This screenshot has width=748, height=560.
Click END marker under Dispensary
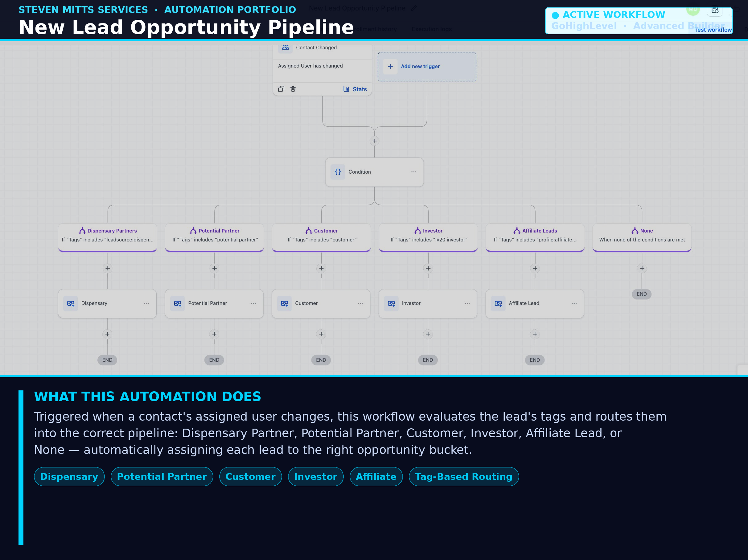(x=107, y=360)
